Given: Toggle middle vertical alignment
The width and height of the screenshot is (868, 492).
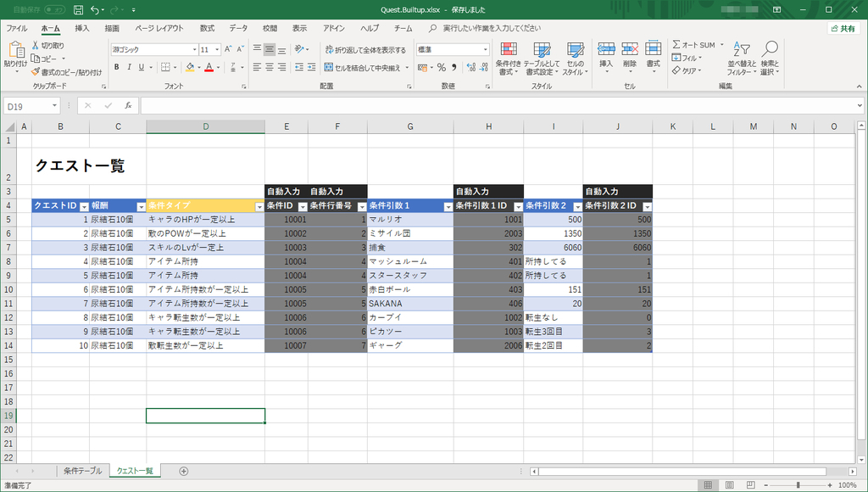Looking at the screenshot, I should tap(269, 49).
